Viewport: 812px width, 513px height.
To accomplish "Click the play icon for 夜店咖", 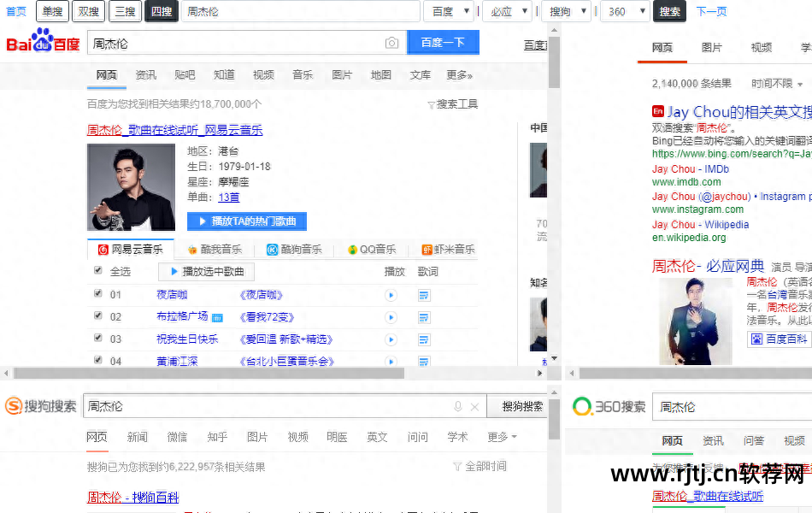I will (391, 294).
